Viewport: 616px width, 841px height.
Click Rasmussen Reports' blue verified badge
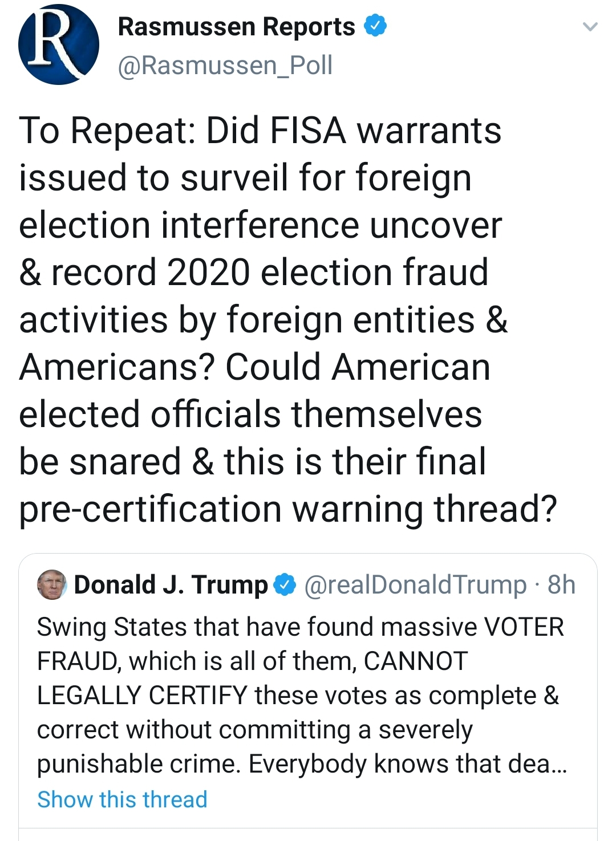point(375,26)
